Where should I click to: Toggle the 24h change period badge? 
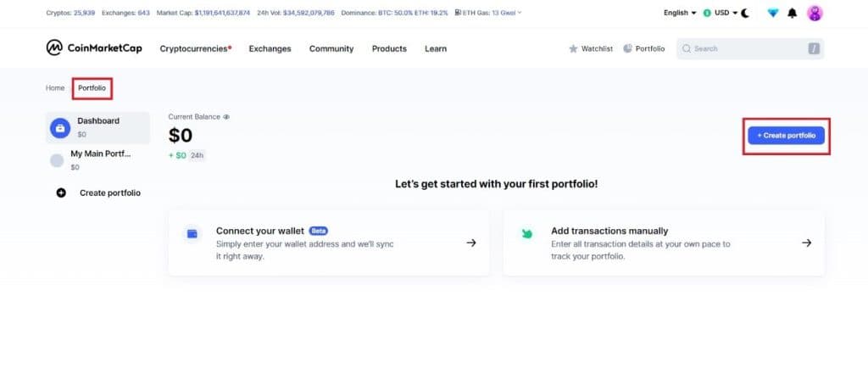(197, 155)
